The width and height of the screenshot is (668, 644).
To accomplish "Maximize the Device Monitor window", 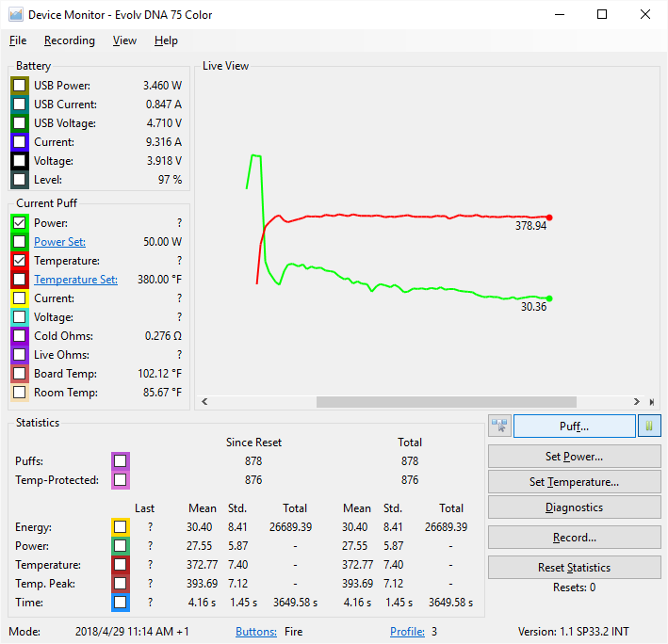I will tap(602, 14).
